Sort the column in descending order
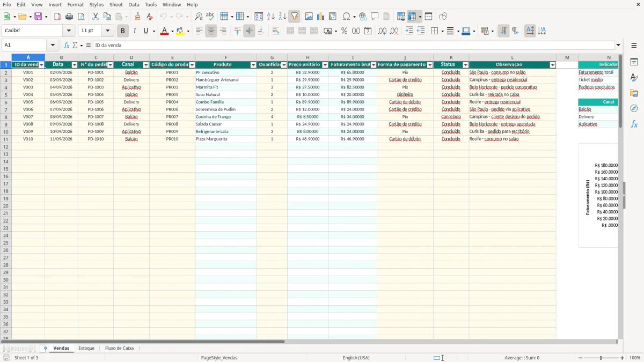This screenshot has height=362, width=644. (x=283, y=17)
